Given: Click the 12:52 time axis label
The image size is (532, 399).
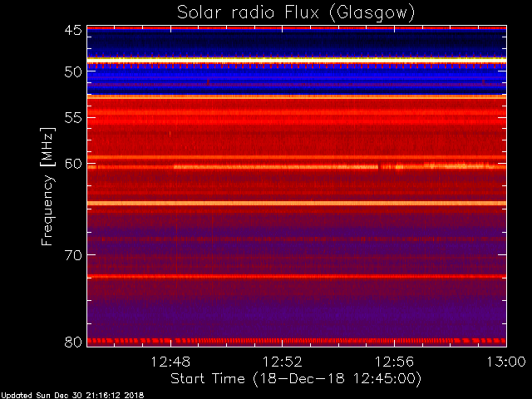Looking at the screenshot, I should coord(283,362).
